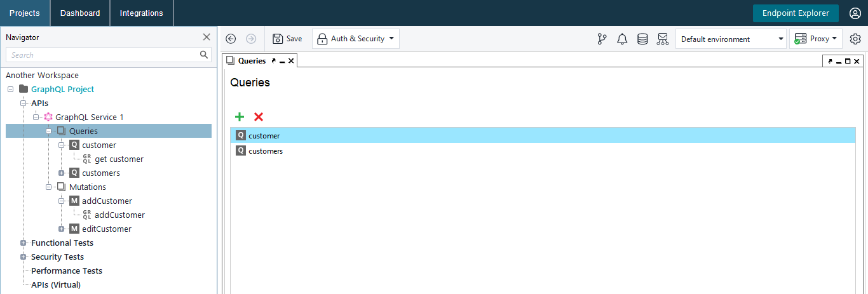Open the Integrations tab
This screenshot has height=294, width=868.
141,13
